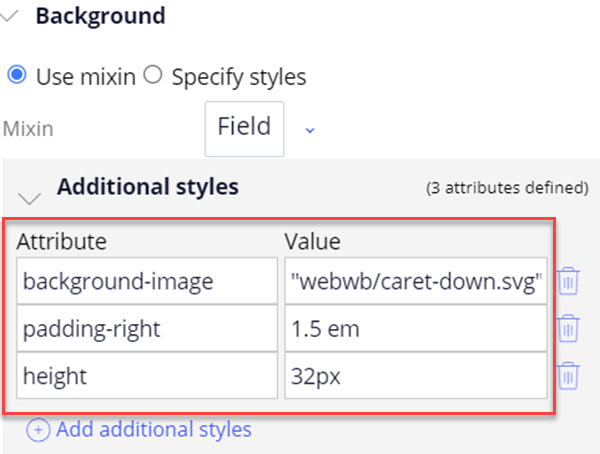Collapse the Additional styles section

pos(29,198)
